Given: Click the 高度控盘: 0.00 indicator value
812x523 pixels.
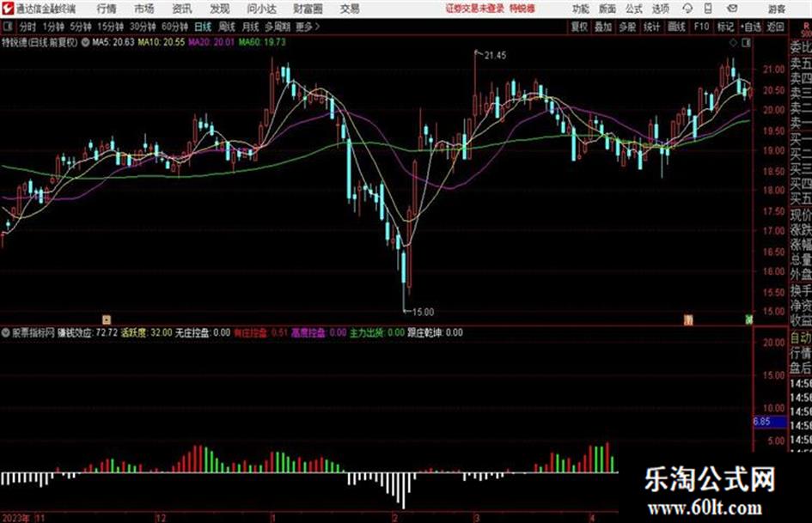Looking at the screenshot, I should [x=319, y=333].
